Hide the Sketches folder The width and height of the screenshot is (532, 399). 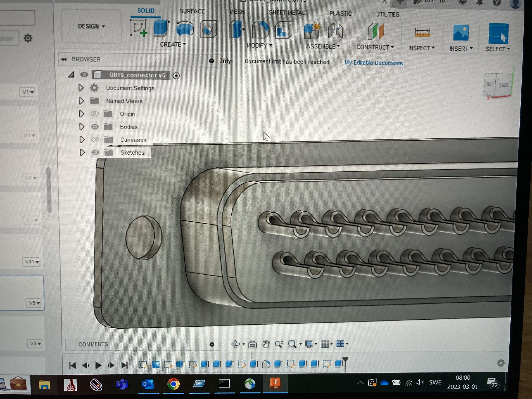95,152
